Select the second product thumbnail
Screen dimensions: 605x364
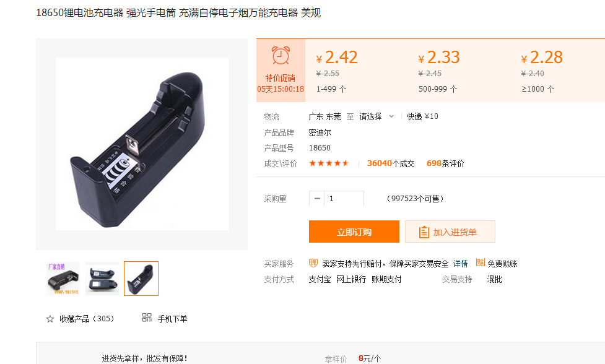click(102, 279)
